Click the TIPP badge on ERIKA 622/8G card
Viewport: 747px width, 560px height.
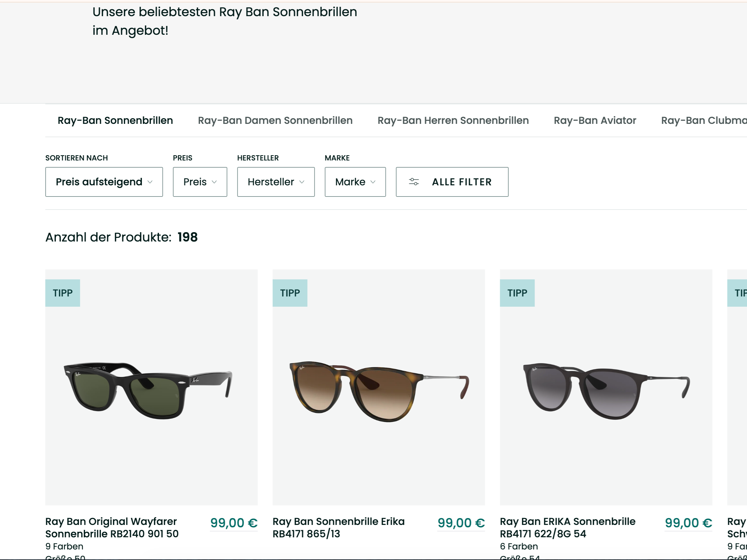coord(517,293)
